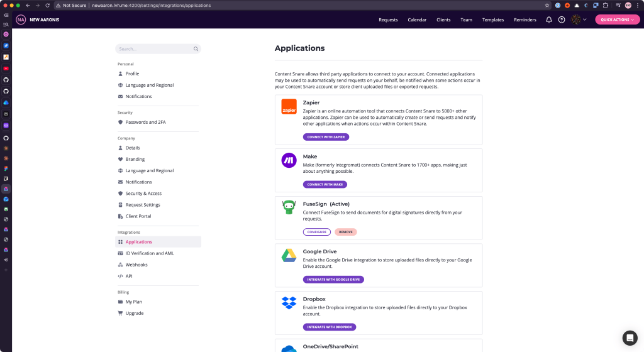The image size is (644, 352).
Task: Click the 1Password extension icon
Action: 558,5
